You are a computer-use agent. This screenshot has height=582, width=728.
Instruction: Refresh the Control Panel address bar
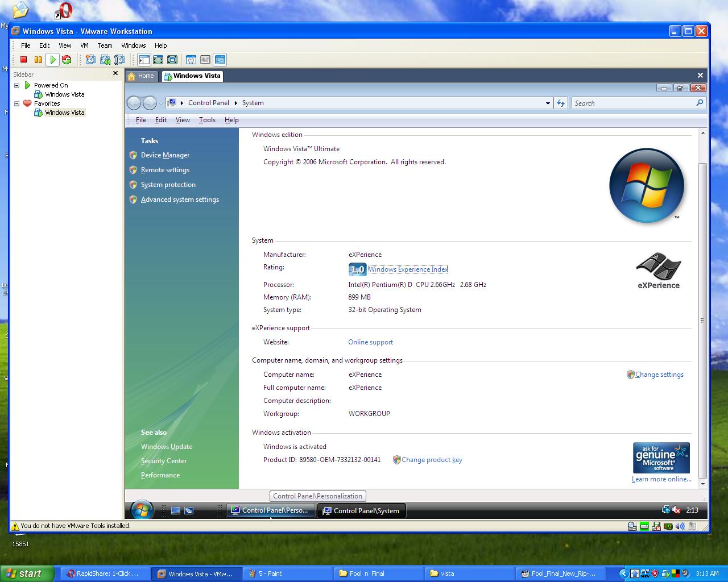click(x=561, y=103)
